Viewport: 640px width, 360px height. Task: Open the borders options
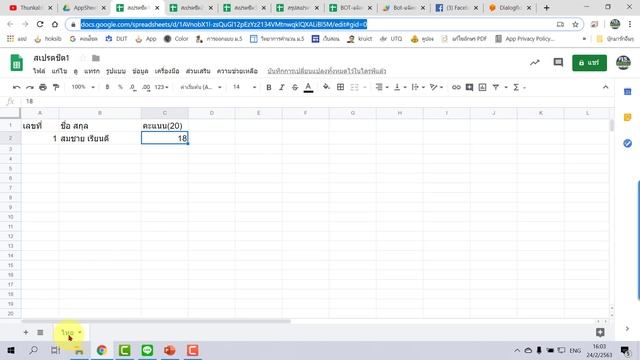[x=340, y=87]
